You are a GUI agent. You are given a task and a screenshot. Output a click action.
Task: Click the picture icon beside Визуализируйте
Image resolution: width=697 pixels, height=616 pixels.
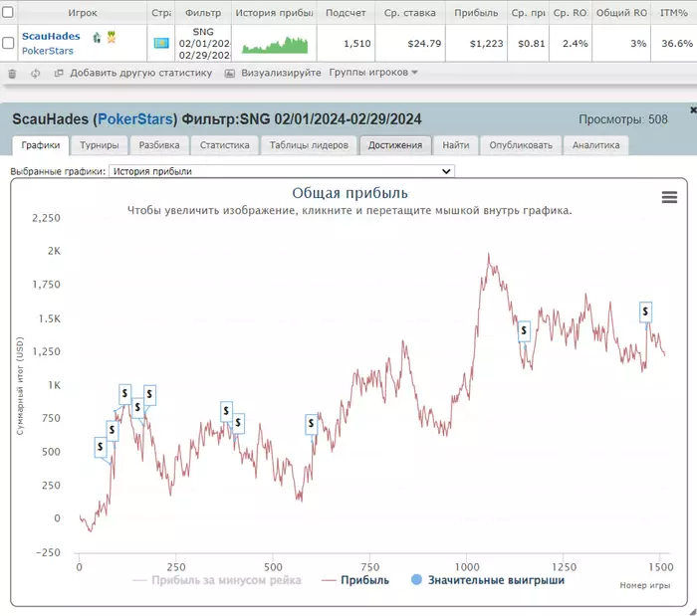pos(229,74)
